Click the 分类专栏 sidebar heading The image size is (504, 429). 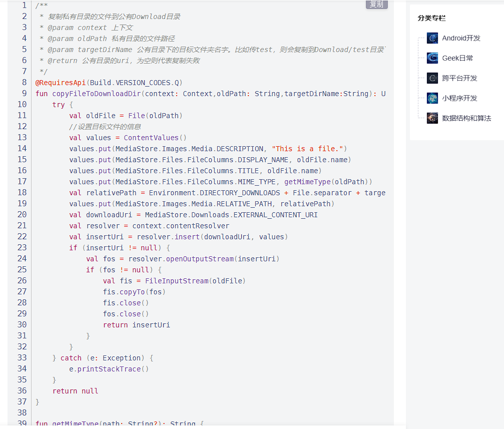[431, 18]
